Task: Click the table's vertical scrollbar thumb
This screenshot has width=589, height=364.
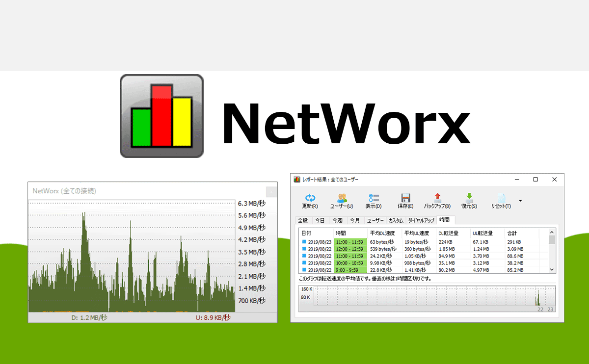Action: click(x=552, y=240)
